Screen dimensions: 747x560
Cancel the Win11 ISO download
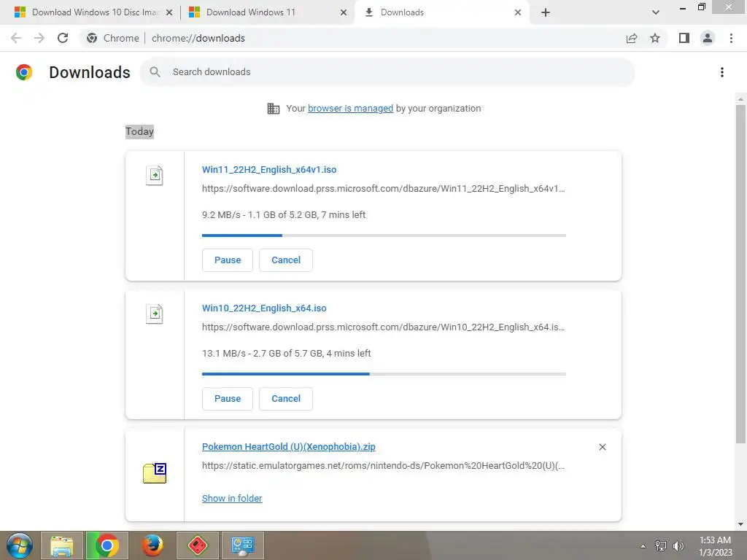[286, 260]
